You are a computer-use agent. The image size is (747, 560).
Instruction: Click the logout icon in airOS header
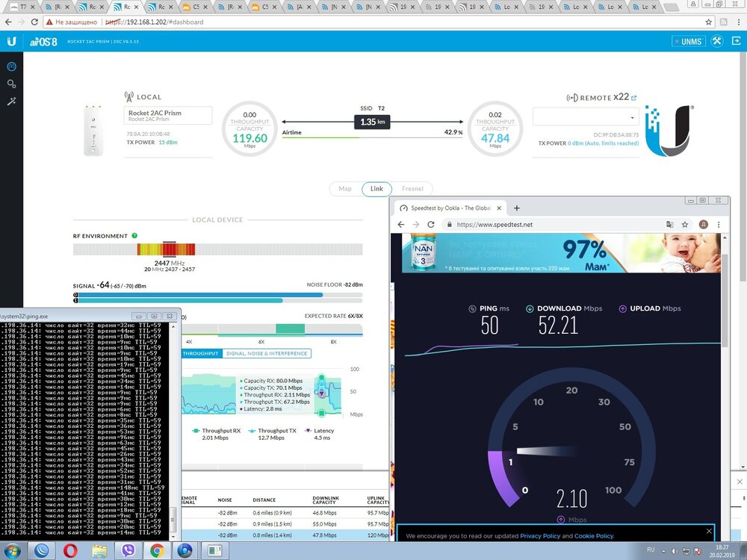[735, 41]
